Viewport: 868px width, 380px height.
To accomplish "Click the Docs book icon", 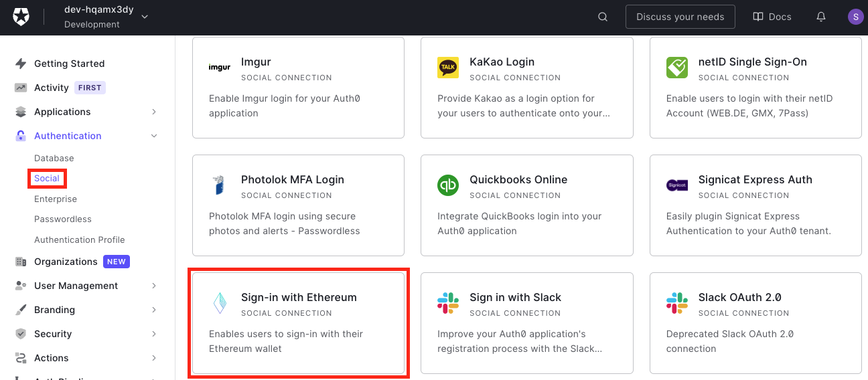I will click(x=758, y=17).
